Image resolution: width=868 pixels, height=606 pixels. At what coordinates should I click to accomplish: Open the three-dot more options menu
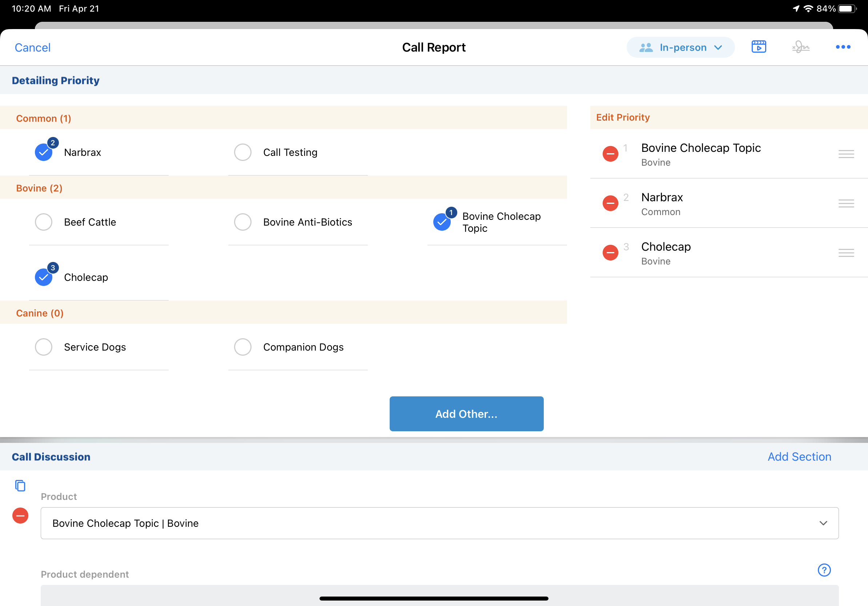coord(843,47)
